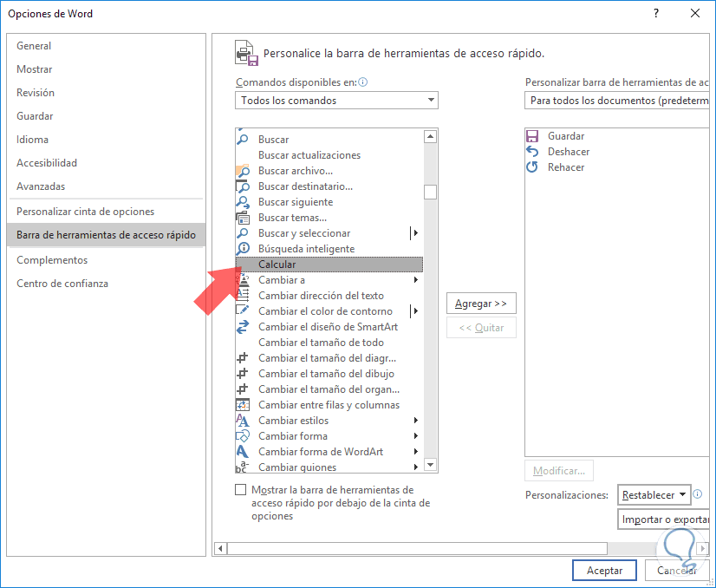Click the command list scroll up arrow
Viewport: 716px width, 588px height.
point(430,136)
